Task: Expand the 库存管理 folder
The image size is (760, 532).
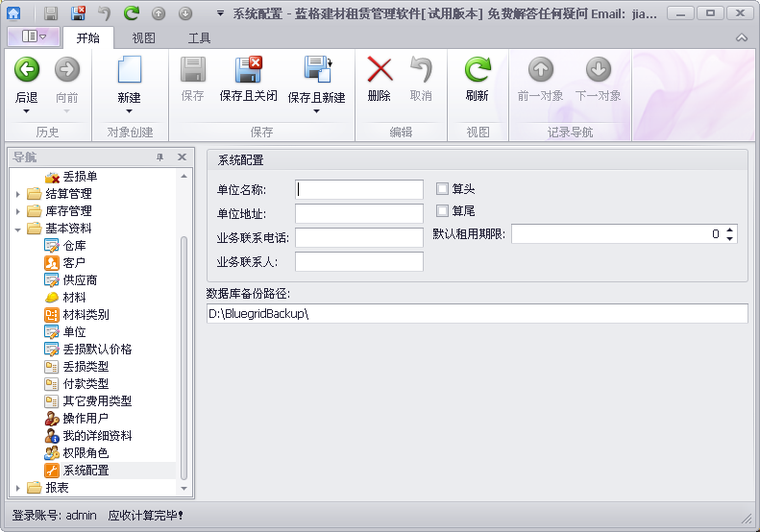Action: [17, 211]
